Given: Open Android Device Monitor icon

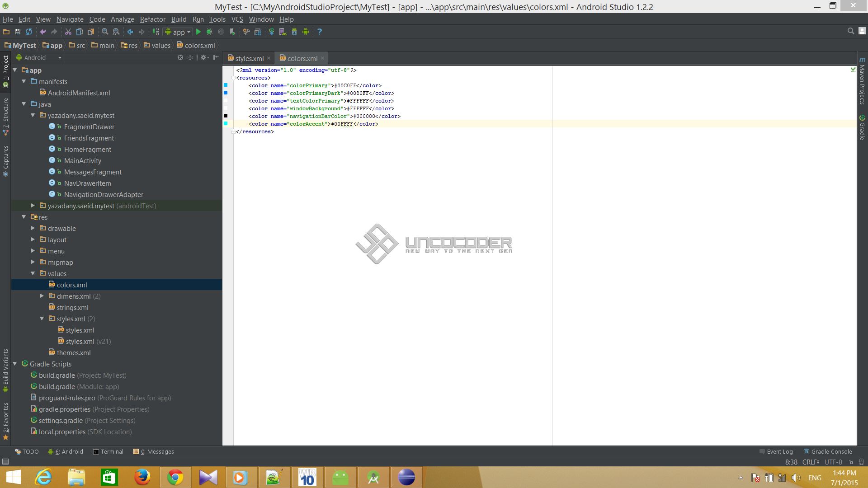Looking at the screenshot, I should [x=306, y=32].
